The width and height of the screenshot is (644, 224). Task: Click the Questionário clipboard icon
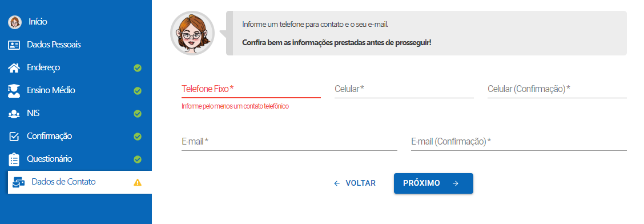click(x=14, y=159)
